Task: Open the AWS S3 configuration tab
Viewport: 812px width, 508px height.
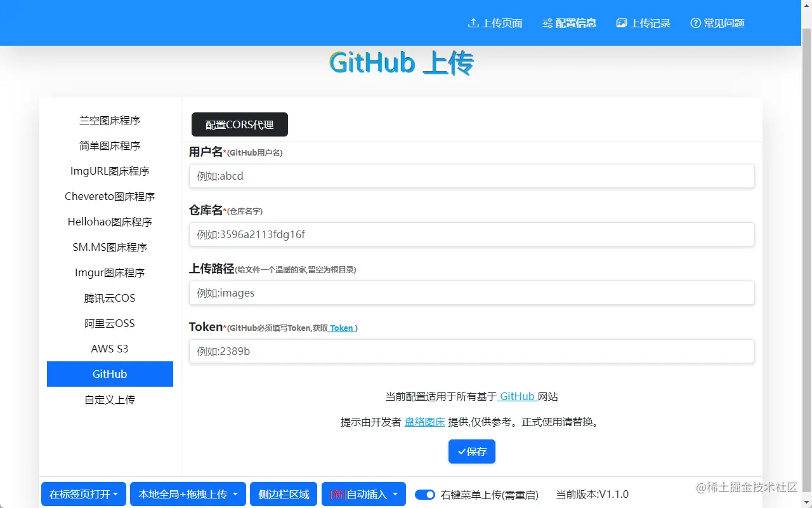Action: point(110,349)
